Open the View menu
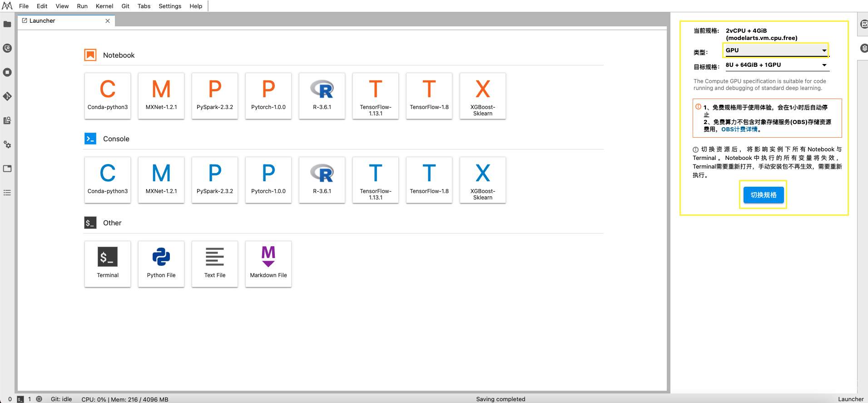The image size is (868, 403). (62, 6)
